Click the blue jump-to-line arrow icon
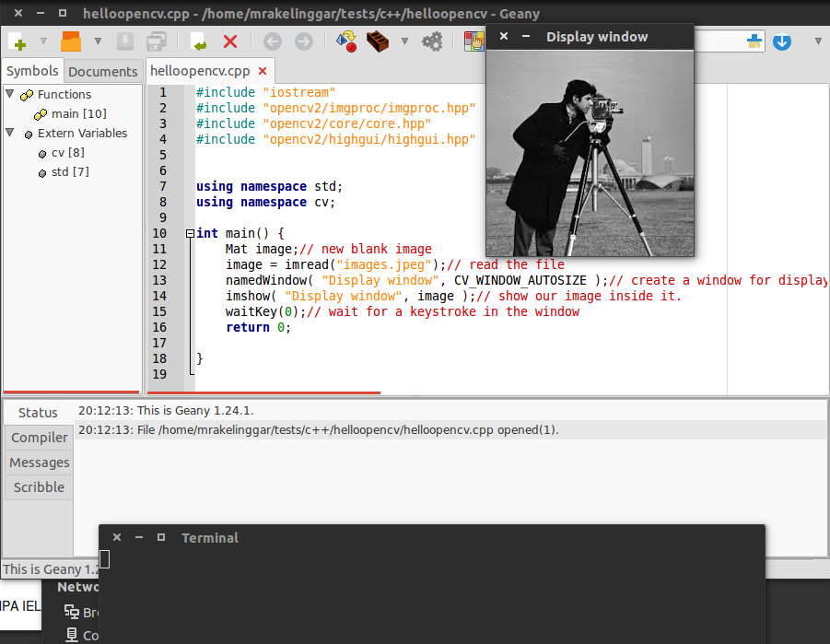Screen dimensions: 830x644 click(782, 41)
